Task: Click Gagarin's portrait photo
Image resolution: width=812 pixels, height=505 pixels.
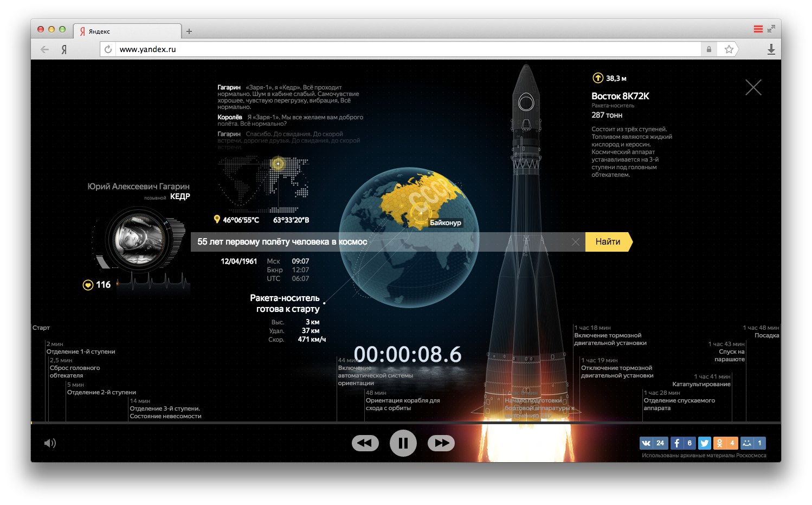Action: point(138,239)
